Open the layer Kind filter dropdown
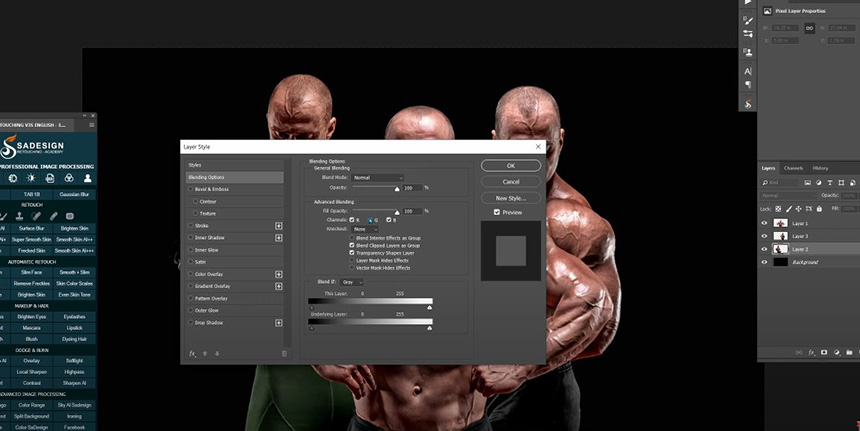The image size is (860, 431). 780,183
